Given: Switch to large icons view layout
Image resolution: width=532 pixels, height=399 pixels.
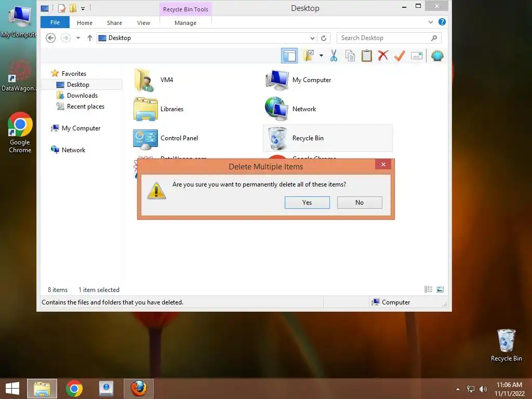Looking at the screenshot, I should [440, 289].
